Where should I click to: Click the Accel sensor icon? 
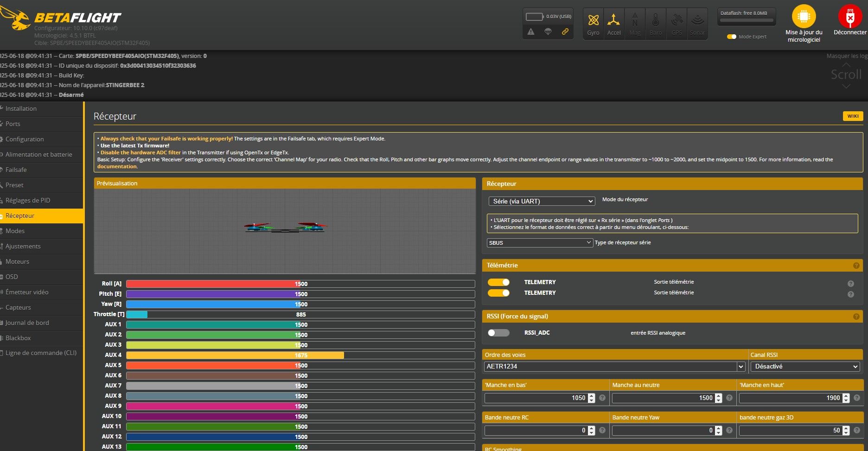613,20
